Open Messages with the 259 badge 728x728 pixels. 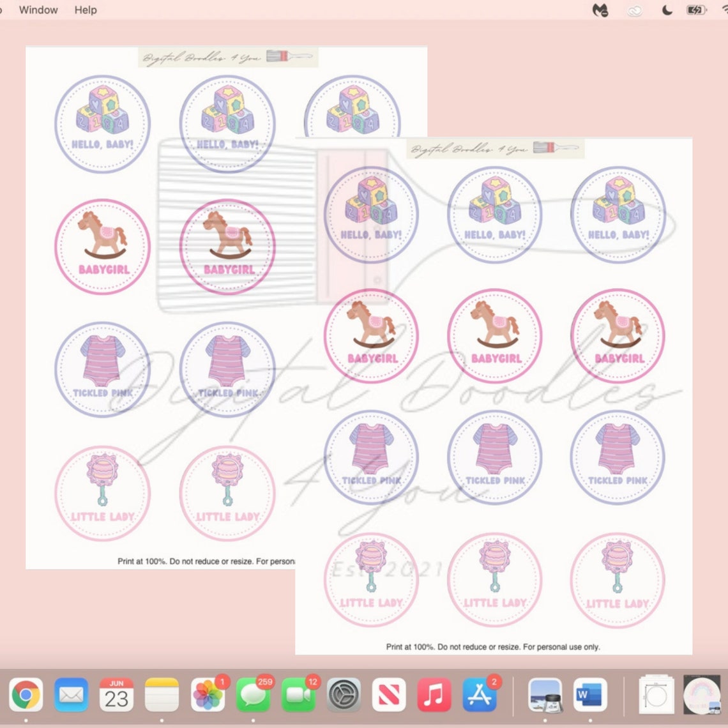pos(253,695)
